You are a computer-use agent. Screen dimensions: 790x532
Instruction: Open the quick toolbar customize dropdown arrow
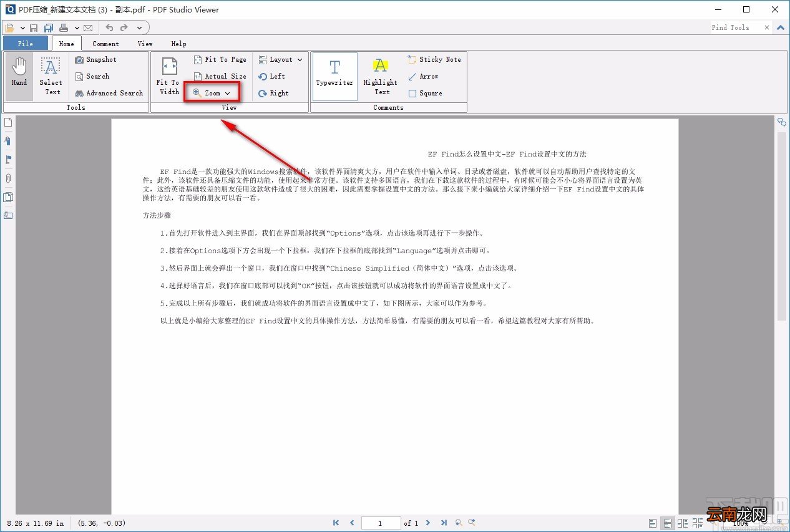pyautogui.click(x=139, y=27)
